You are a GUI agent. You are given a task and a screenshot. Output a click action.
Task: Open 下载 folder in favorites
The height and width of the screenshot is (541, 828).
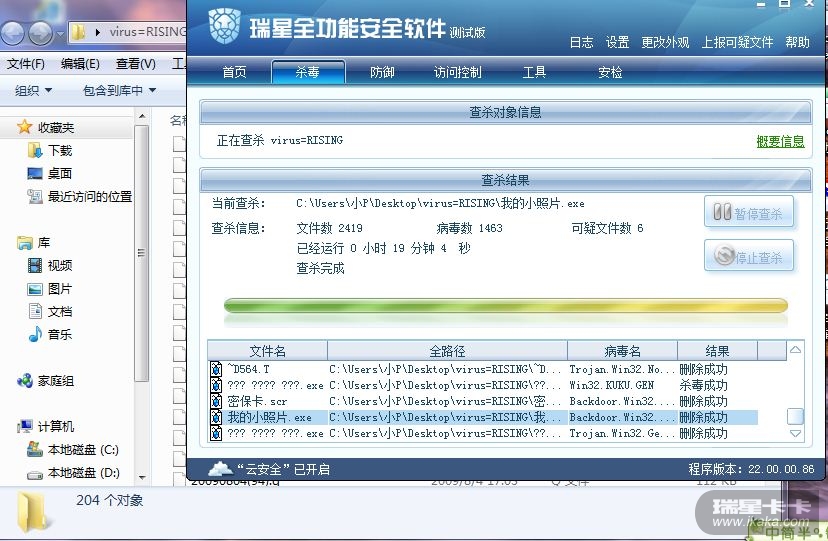pyautogui.click(x=60, y=150)
